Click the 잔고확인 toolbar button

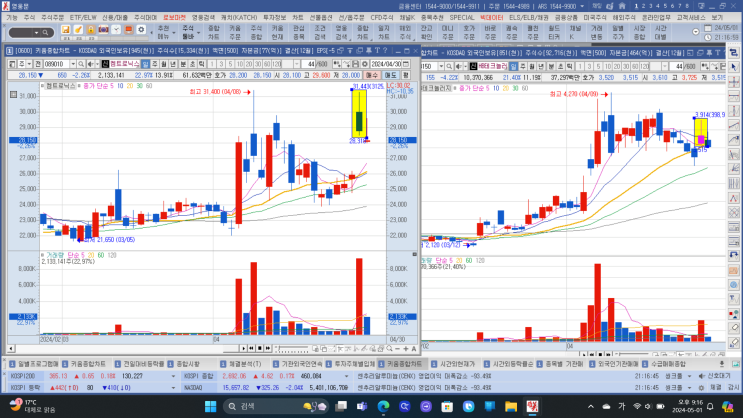pyautogui.click(x=426, y=32)
